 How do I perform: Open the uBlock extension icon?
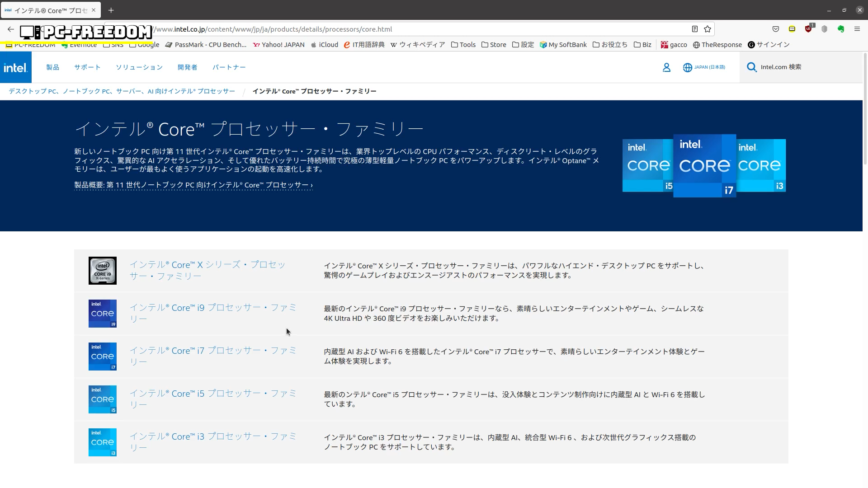[x=808, y=29]
